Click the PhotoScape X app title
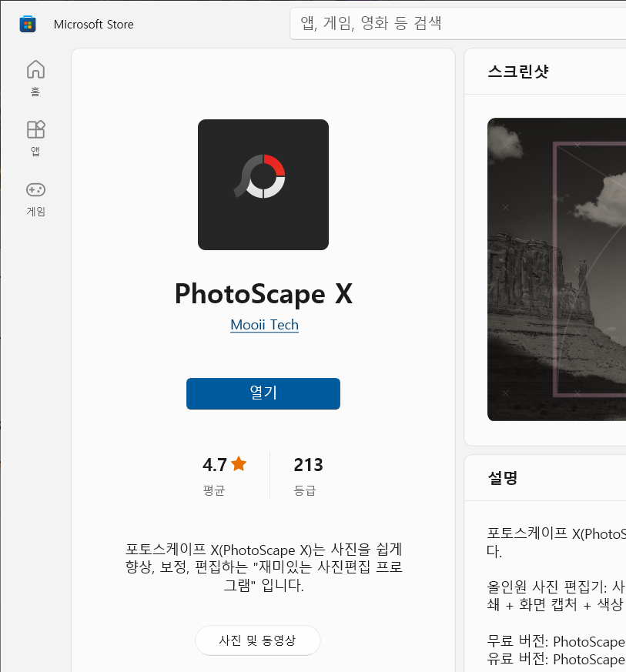Screen dimensions: 626x672 (x=263, y=294)
